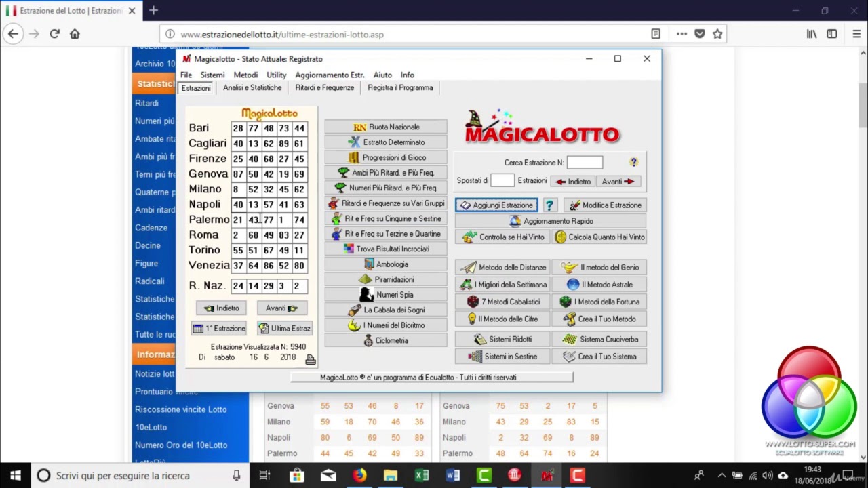Click Firefox home button
Viewport: 868px width, 488px height.
point(75,34)
